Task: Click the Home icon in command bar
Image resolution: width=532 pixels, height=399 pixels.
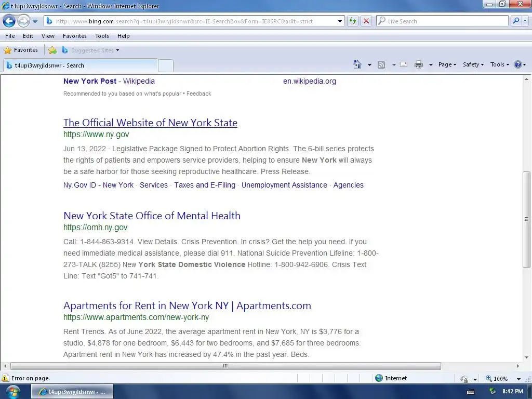Action: pyautogui.click(x=357, y=64)
